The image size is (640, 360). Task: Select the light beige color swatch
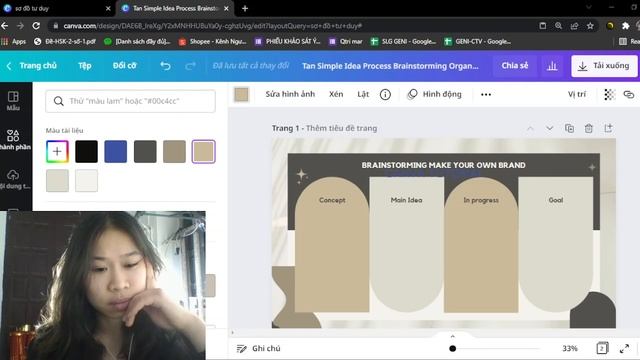57,180
